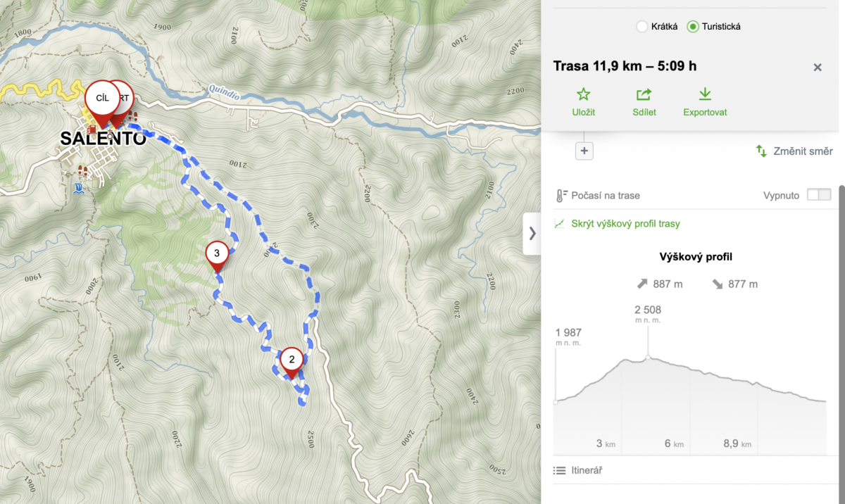Image resolution: width=845 pixels, height=504 pixels.
Task: Collapse the side panel with chevron
Action: tap(532, 233)
